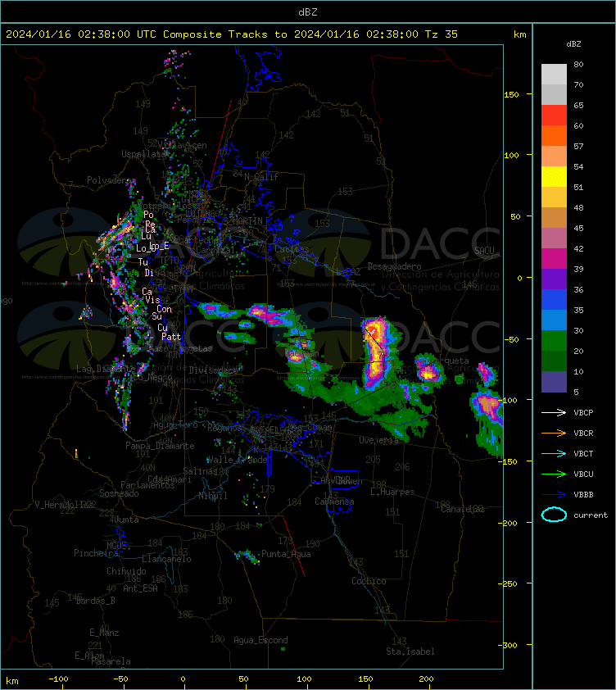This screenshot has height=690, width=616.
Task: Click the blue VBBB arrow in legend
Action: coord(554,495)
